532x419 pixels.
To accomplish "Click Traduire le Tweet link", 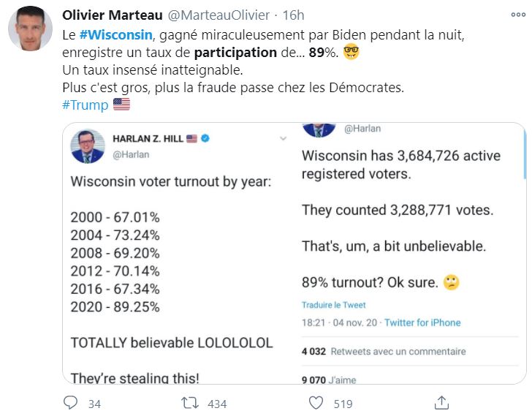I will tap(333, 305).
